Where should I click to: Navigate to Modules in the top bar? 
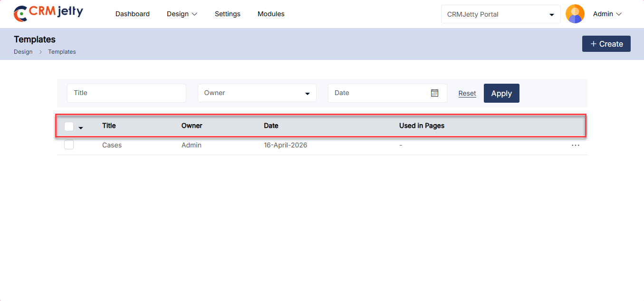click(x=271, y=14)
